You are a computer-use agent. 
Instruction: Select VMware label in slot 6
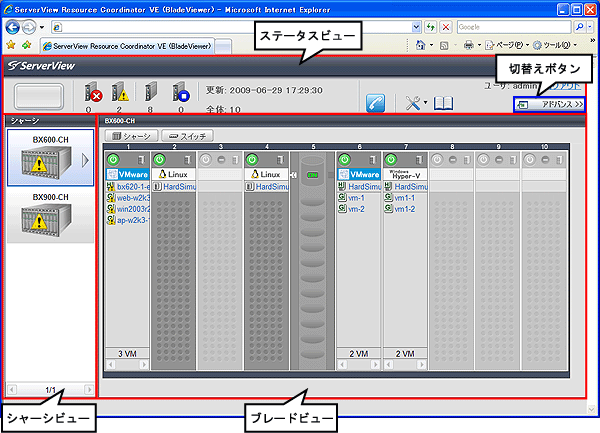point(359,174)
